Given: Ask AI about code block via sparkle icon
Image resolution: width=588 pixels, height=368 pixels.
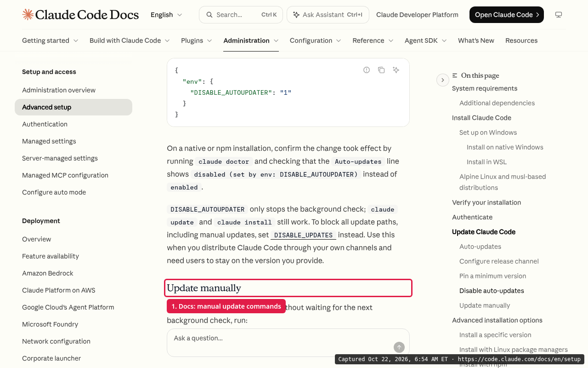Looking at the screenshot, I should [396, 70].
